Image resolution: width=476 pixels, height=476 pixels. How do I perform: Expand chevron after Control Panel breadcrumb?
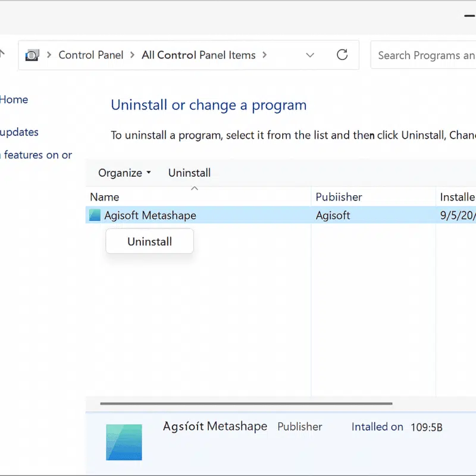tap(132, 55)
